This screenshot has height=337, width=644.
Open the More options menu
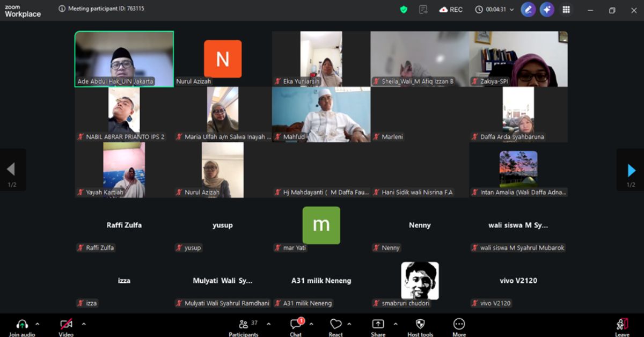(459, 325)
